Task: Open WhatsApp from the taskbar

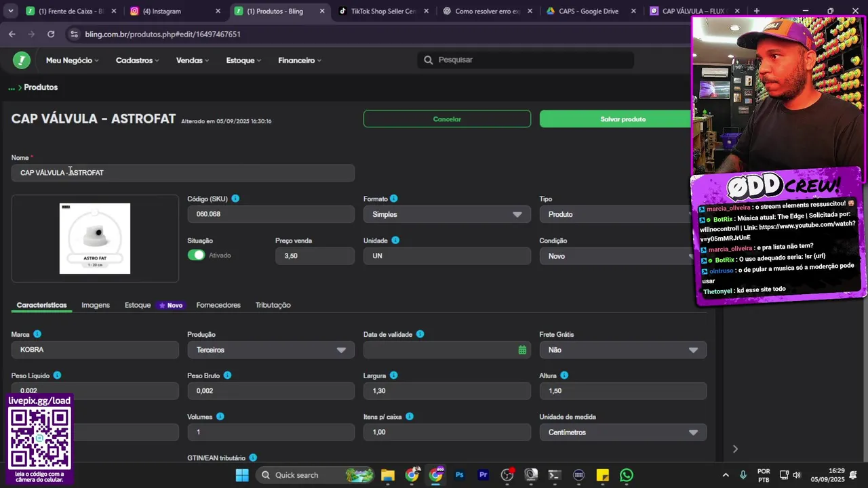Action: [x=626, y=475]
